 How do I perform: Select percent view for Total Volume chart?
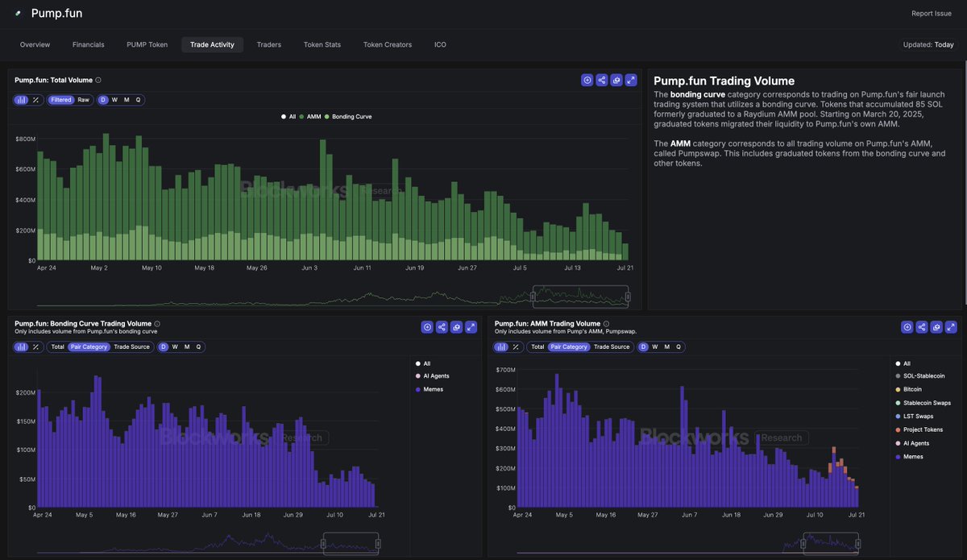(x=35, y=100)
